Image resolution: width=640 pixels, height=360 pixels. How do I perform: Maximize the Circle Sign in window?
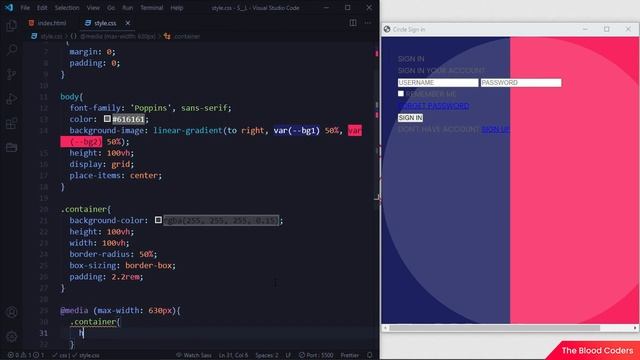coord(607,29)
